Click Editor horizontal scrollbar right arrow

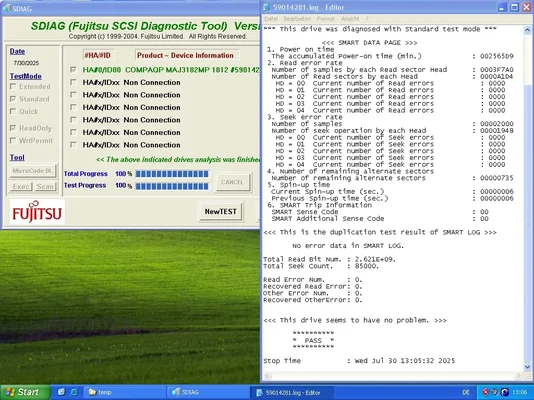click(519, 376)
